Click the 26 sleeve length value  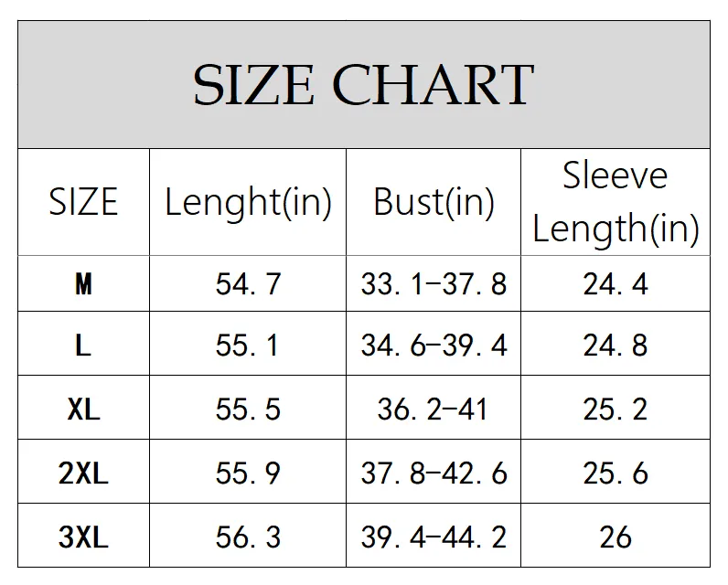(616, 537)
